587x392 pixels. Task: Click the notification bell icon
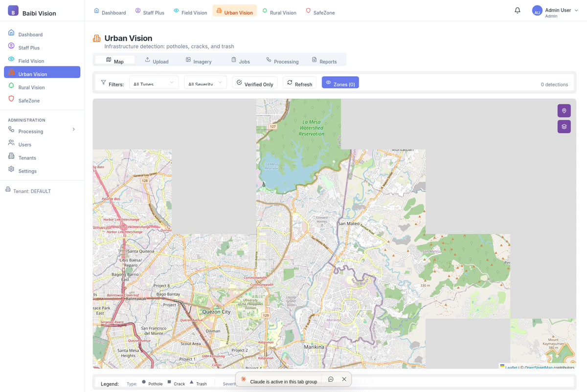point(517,10)
